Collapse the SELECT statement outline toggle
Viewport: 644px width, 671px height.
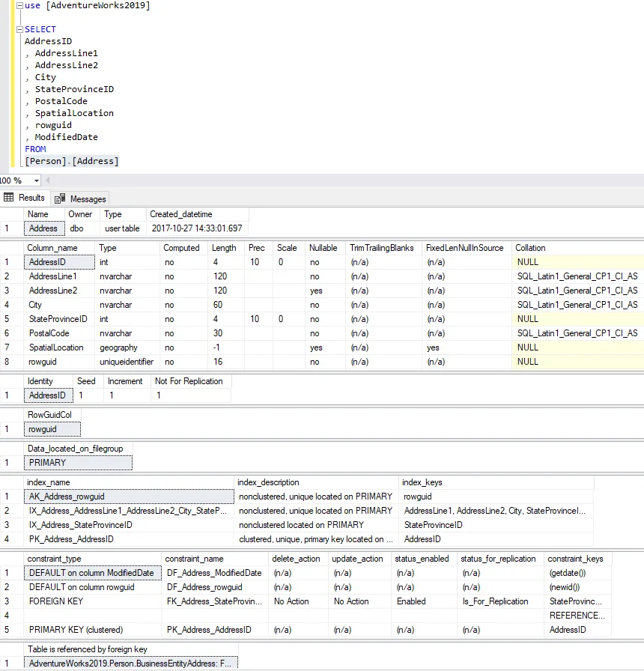[x=19, y=29]
